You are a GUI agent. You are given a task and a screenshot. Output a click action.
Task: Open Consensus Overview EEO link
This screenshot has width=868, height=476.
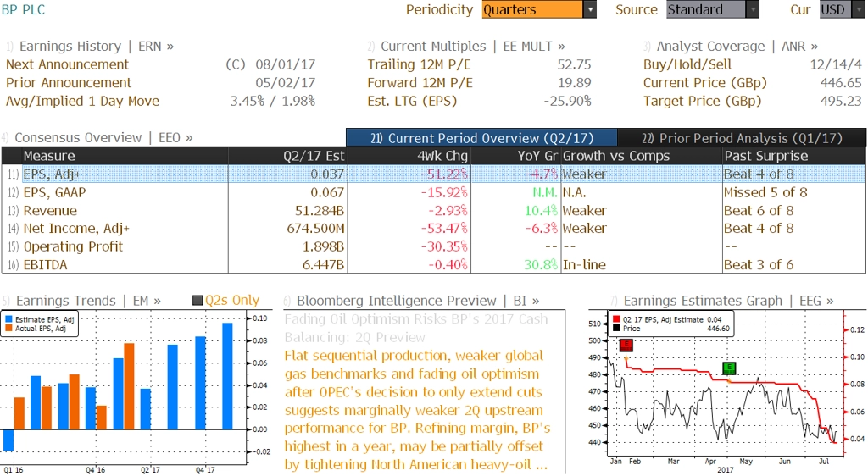103,138
